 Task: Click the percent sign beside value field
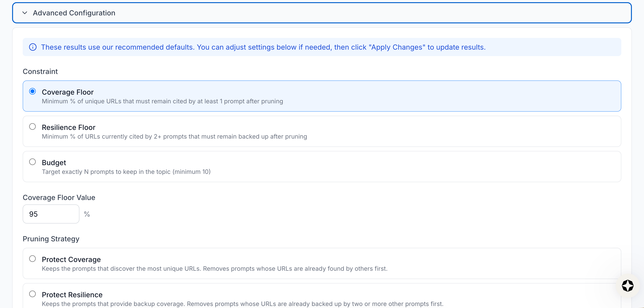(x=87, y=214)
